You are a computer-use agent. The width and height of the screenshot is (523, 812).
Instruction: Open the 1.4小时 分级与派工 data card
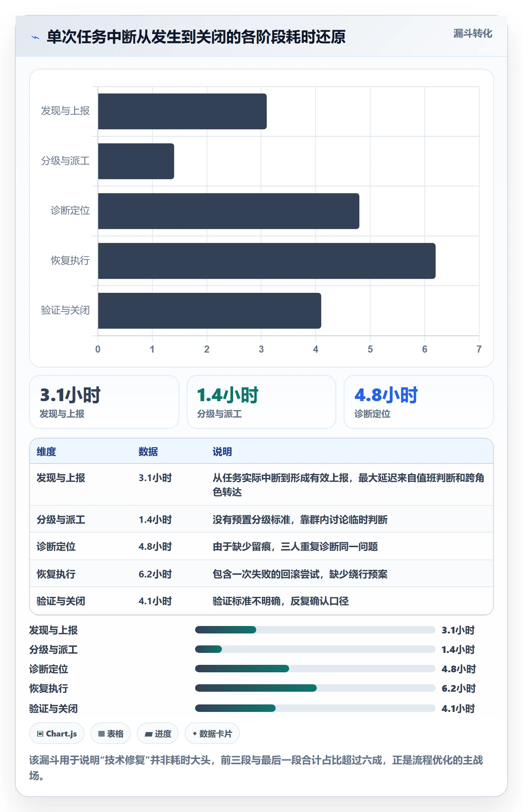click(261, 402)
